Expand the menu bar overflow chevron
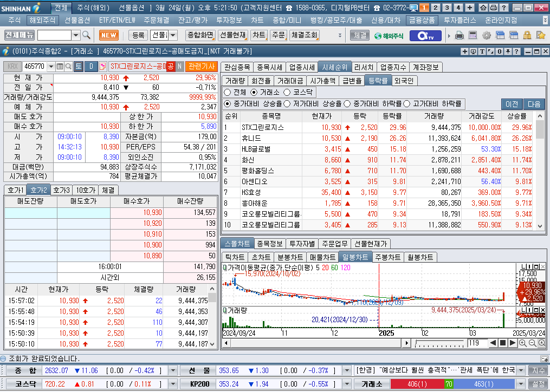Screen dimensions: 550x392 click(545, 21)
